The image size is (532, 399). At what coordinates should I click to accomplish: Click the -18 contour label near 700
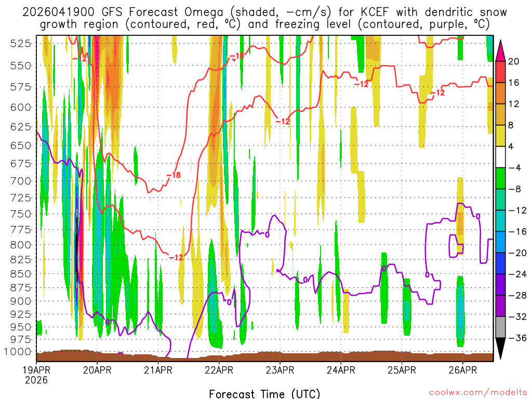[174, 175]
